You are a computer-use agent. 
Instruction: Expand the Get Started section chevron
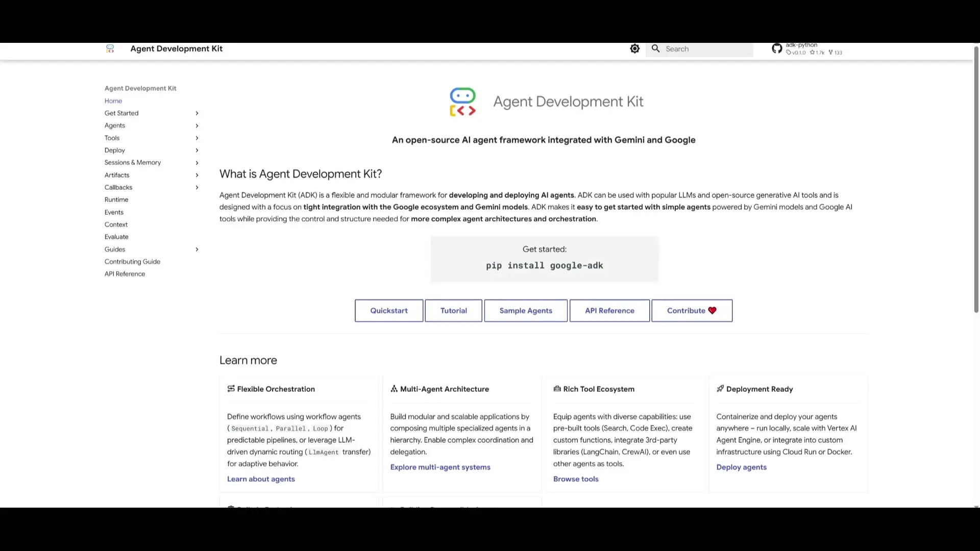(x=197, y=113)
